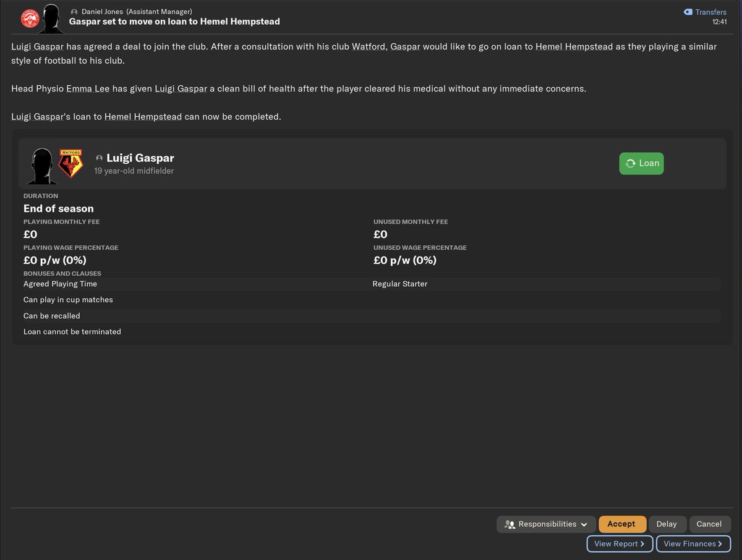Screen dimensions: 742x560
Task: Open the Transfers category link
Action: 710,12
